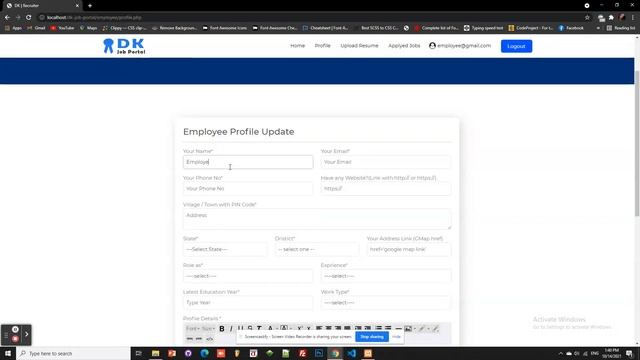Viewport: 640px width, 360px height.
Task: Open the Work Type dropdown
Action: point(386,303)
